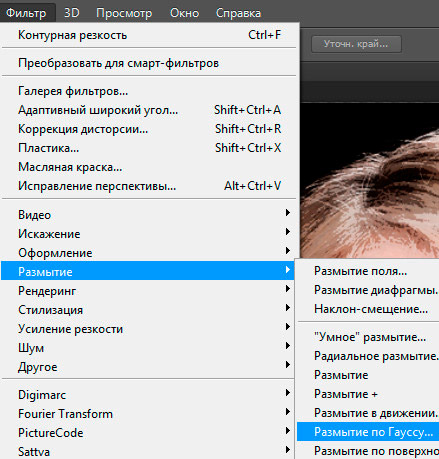
Task: Expand the Digimarc plugin submenu
Action: tap(149, 395)
